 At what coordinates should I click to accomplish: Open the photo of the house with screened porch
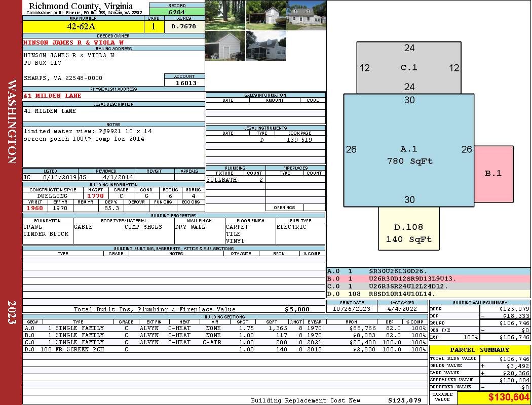pos(265,46)
